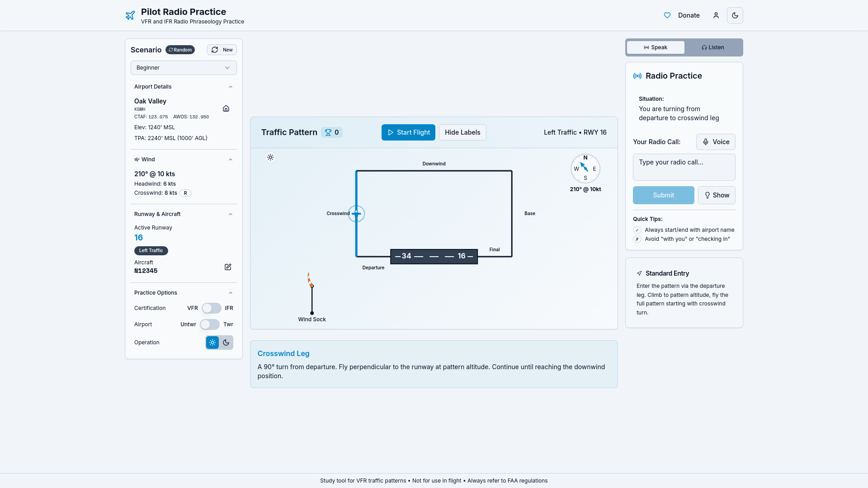Edit aircraft callsign pencil icon
868x488 pixels.
click(x=228, y=267)
